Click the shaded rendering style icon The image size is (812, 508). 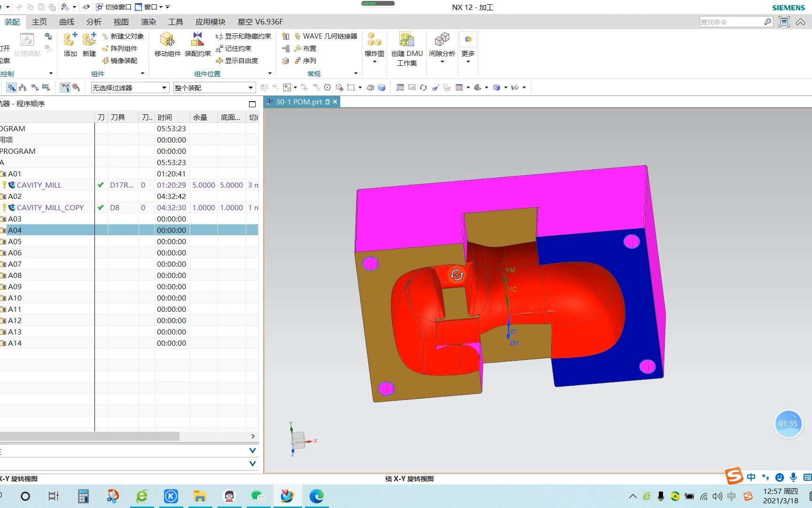496,87
